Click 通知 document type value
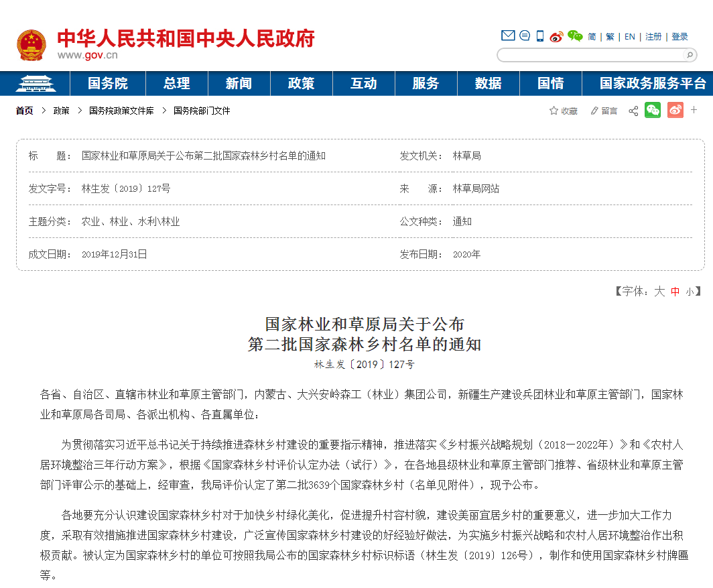 (462, 222)
